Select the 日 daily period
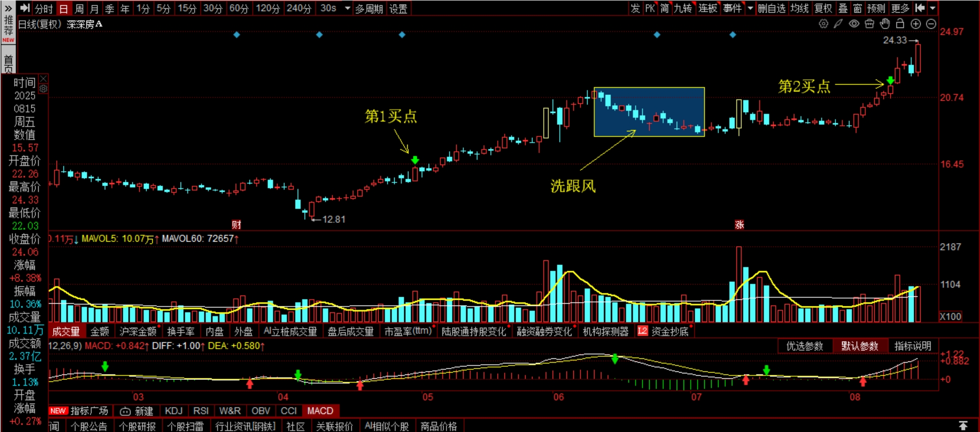Viewport: 980px width, 432px height. pos(63,8)
